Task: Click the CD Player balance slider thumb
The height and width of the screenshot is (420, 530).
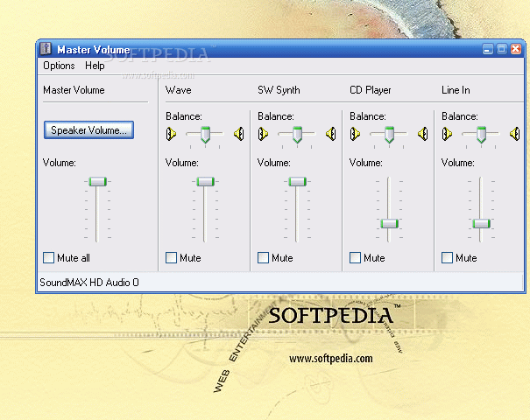Action: pos(389,135)
